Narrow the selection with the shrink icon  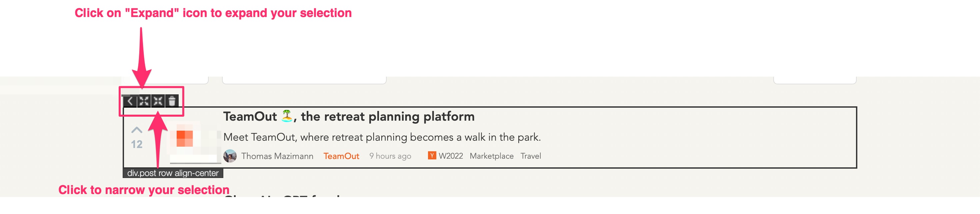(158, 101)
